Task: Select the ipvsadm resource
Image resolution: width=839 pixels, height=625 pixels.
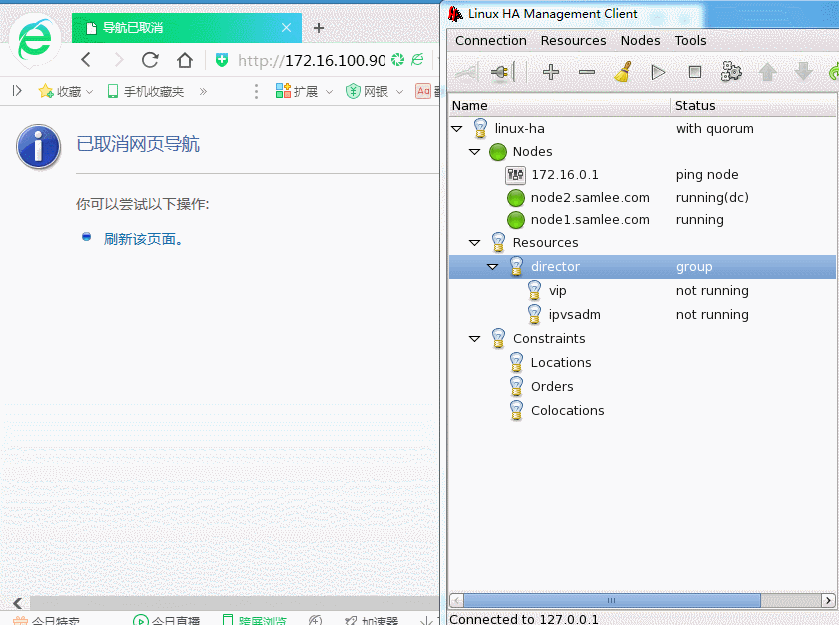Action: pyautogui.click(x=574, y=315)
